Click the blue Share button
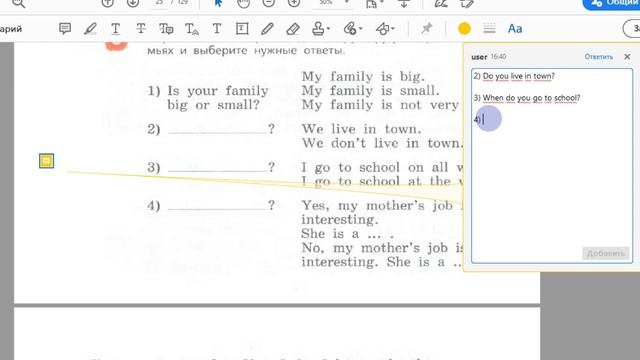The image size is (640, 360). (x=611, y=3)
